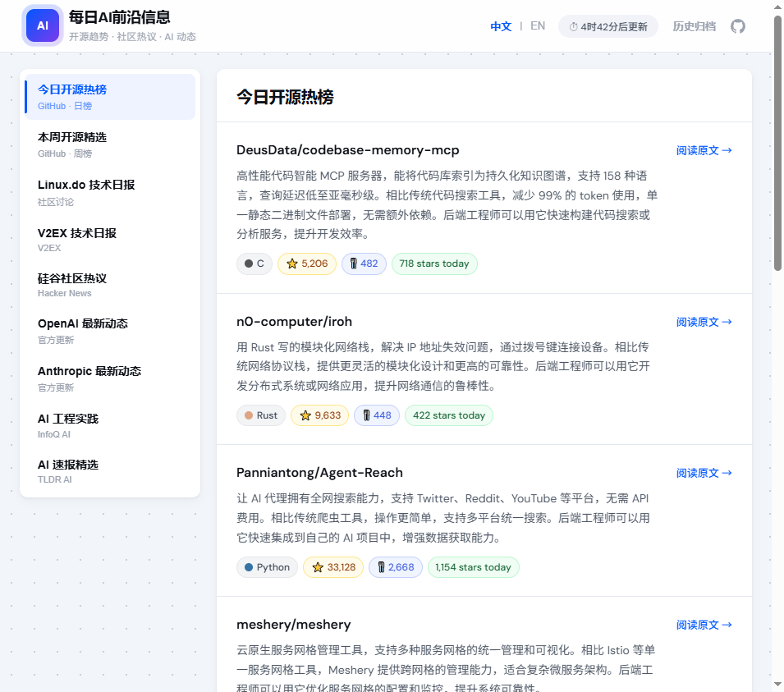Open the GitHub repository icon in header
The width and height of the screenshot is (784, 692).
click(737, 26)
